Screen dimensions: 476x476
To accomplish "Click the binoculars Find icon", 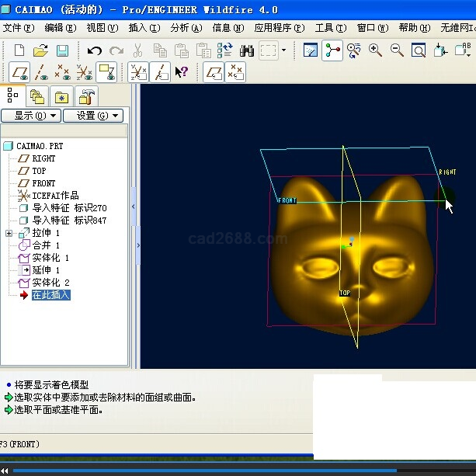I will pos(247,50).
